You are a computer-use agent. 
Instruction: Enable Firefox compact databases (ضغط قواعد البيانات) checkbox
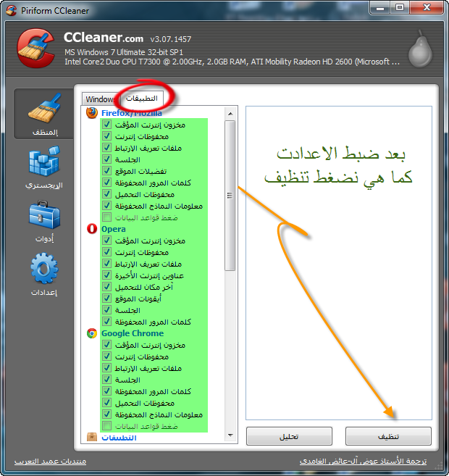coord(106,217)
